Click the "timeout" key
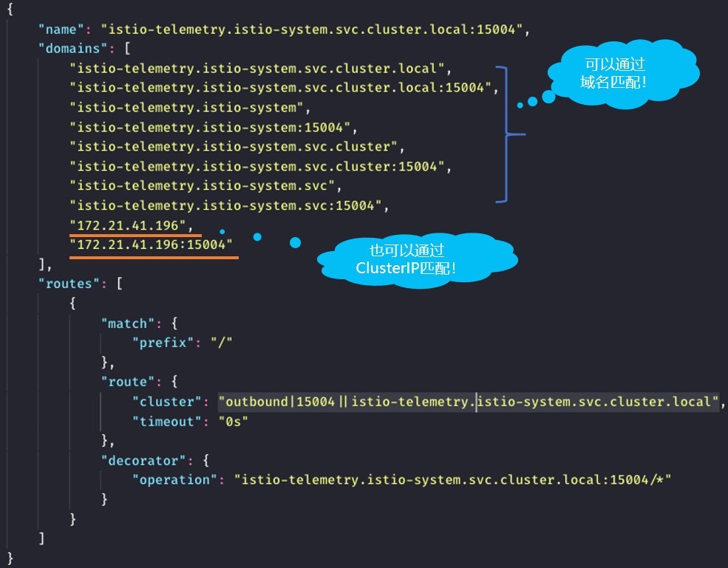The image size is (728, 568). pos(164,421)
